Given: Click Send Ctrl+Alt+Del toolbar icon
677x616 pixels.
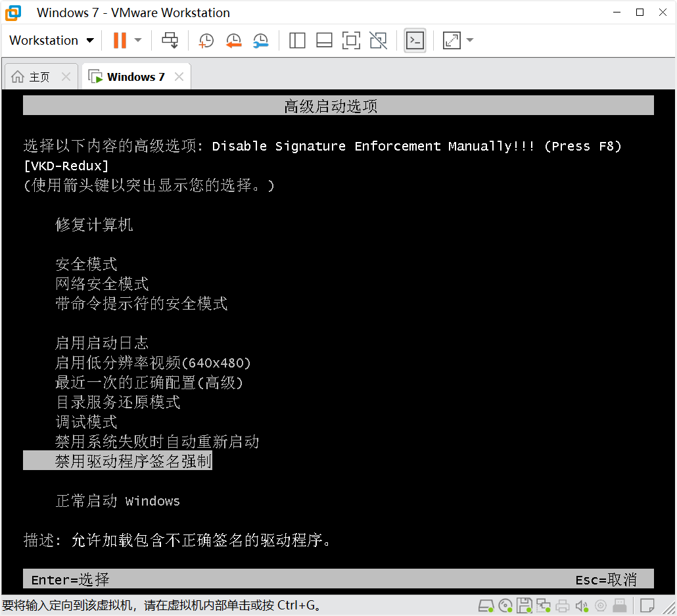Looking at the screenshot, I should click(x=170, y=41).
